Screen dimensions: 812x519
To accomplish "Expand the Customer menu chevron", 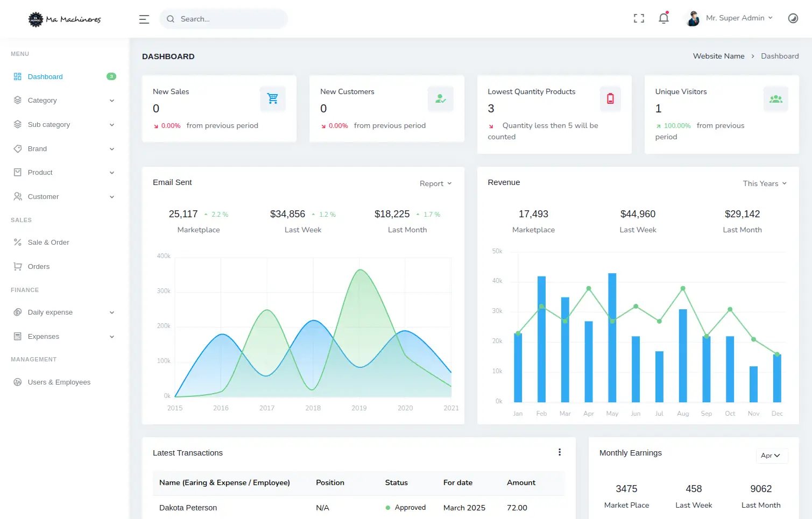I will pos(112,197).
